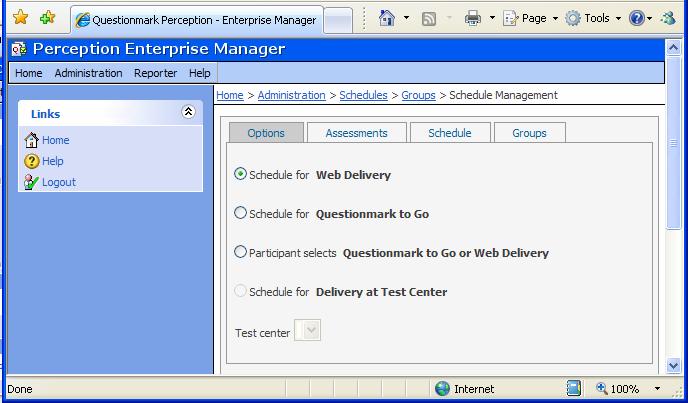Select Schedule for Questionmark to Go
This screenshot has height=403, width=688.
240,213
